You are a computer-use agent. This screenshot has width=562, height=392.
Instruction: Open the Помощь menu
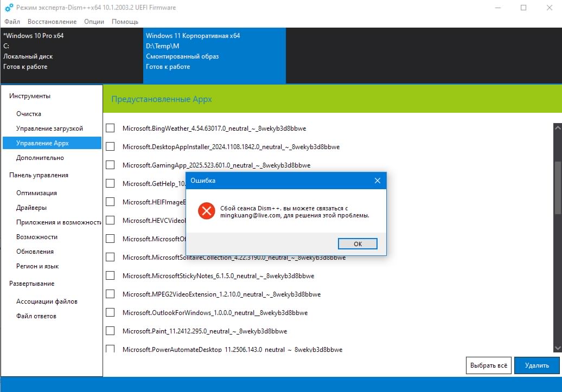click(x=125, y=22)
